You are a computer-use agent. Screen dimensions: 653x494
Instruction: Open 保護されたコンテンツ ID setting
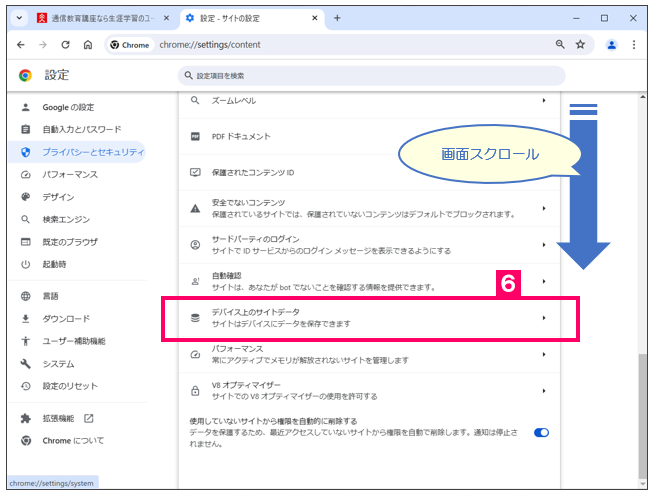pyautogui.click(x=369, y=172)
